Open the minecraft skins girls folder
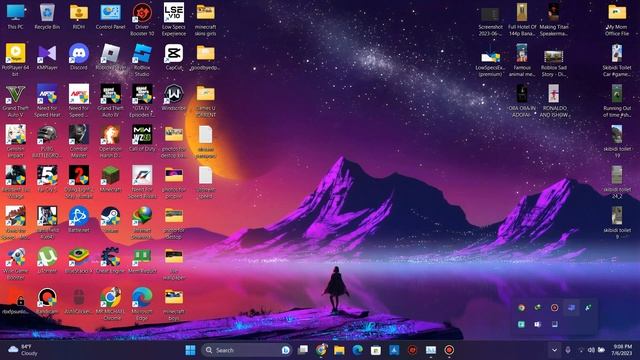 pos(205,19)
